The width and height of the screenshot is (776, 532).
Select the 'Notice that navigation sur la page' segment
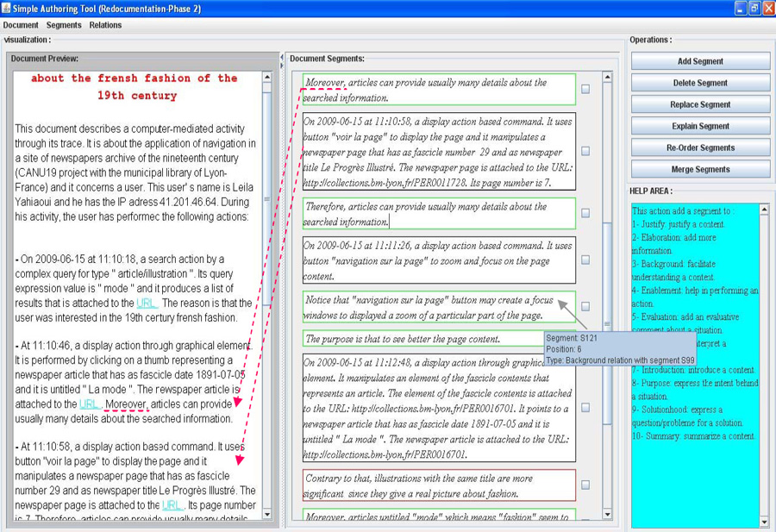coord(439,307)
